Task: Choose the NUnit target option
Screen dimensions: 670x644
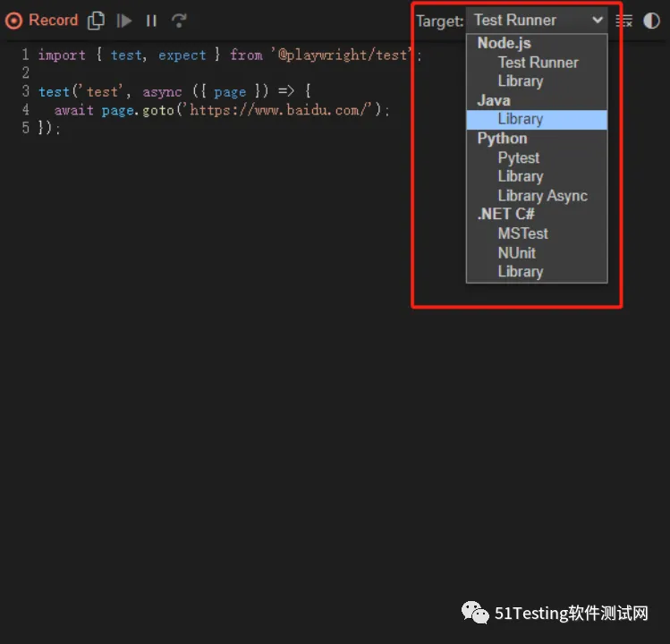Action: [516, 253]
